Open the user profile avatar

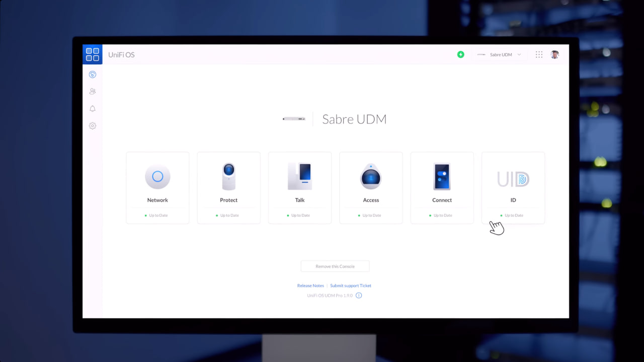554,54
